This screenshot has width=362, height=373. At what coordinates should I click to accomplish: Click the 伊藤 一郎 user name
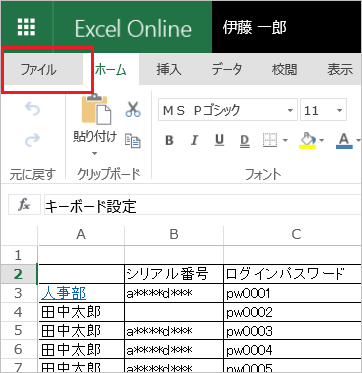254,28
